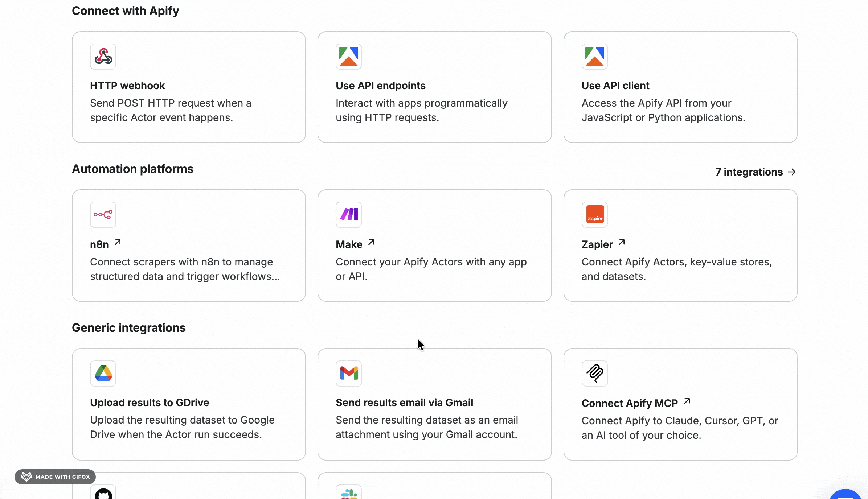Click the Apify MCP icon

[594, 374]
